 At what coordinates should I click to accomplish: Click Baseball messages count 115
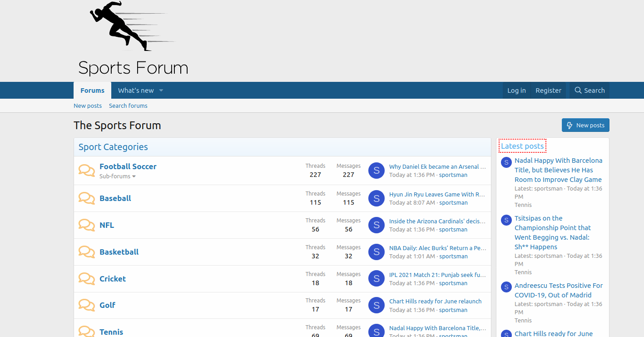(x=348, y=202)
